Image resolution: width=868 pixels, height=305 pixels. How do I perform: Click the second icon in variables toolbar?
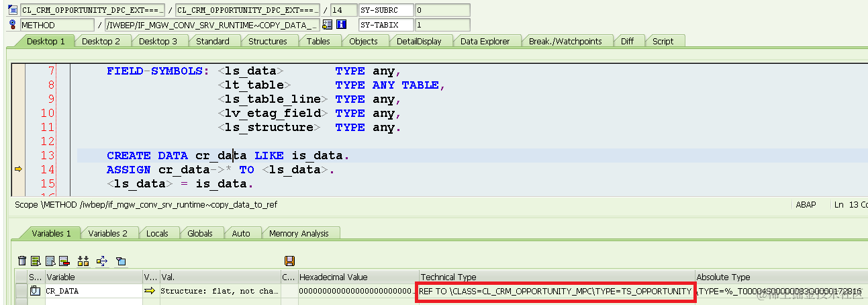coord(36,261)
